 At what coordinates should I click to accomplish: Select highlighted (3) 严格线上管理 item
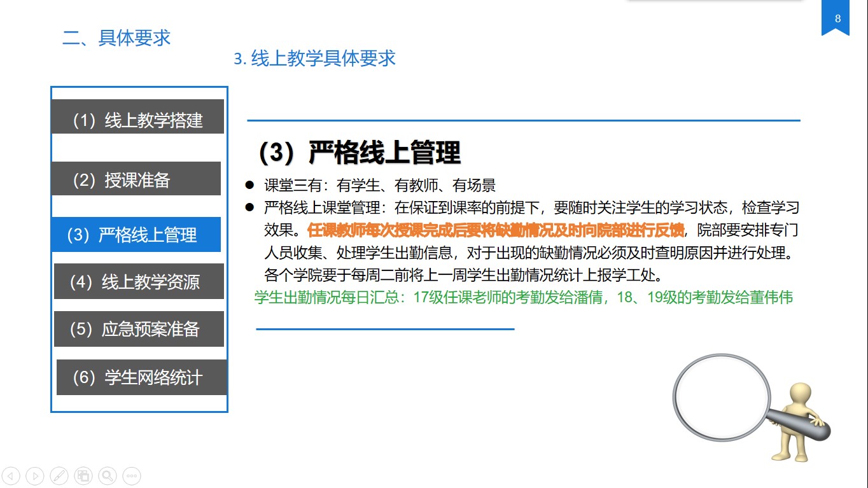point(136,235)
